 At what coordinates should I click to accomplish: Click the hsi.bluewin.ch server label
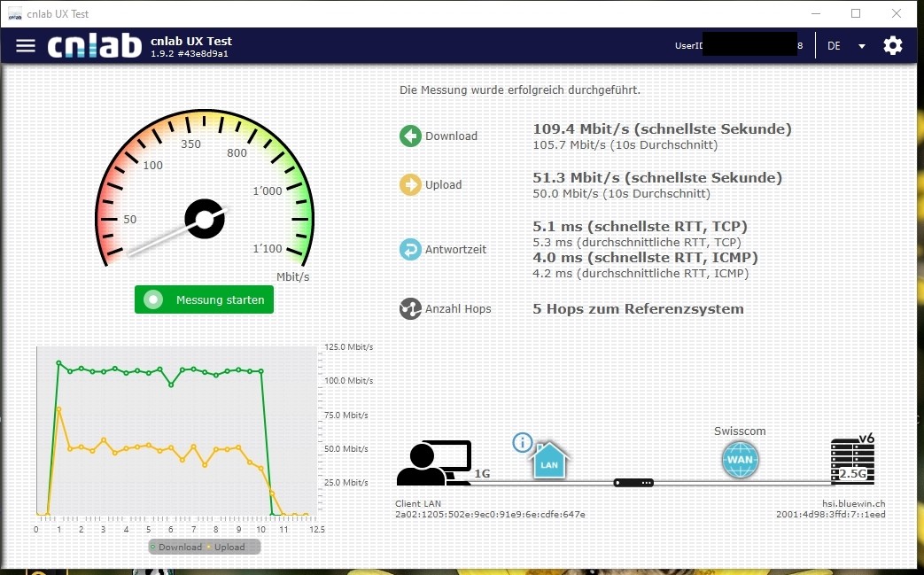point(854,503)
